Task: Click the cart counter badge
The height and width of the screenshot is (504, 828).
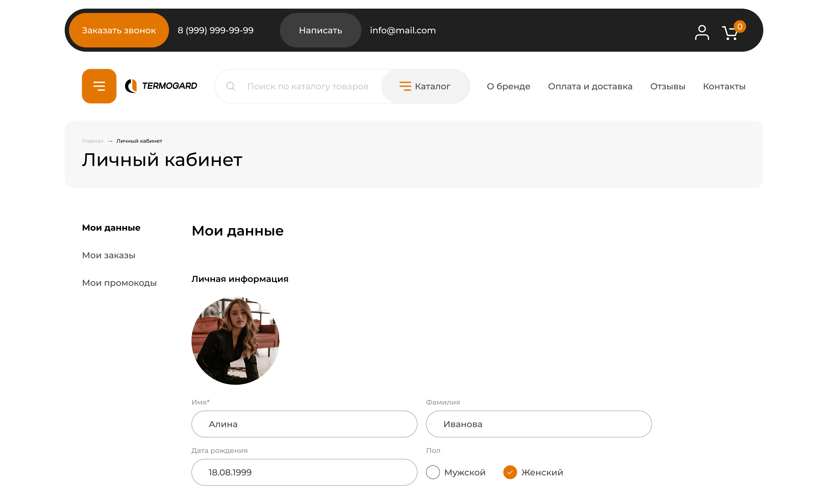Action: [x=740, y=26]
